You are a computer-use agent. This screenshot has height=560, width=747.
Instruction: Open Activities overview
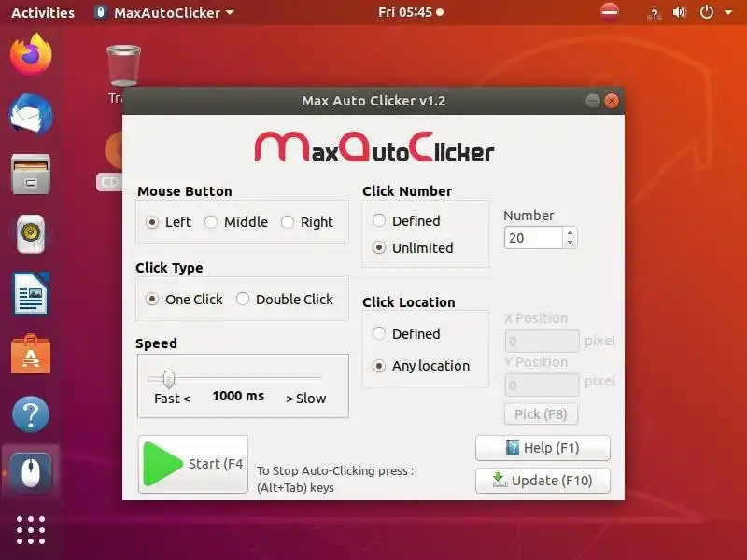[x=43, y=12]
